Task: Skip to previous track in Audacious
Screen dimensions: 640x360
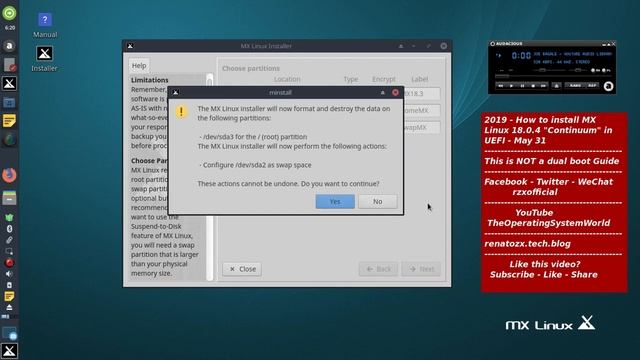Action: coord(501,86)
